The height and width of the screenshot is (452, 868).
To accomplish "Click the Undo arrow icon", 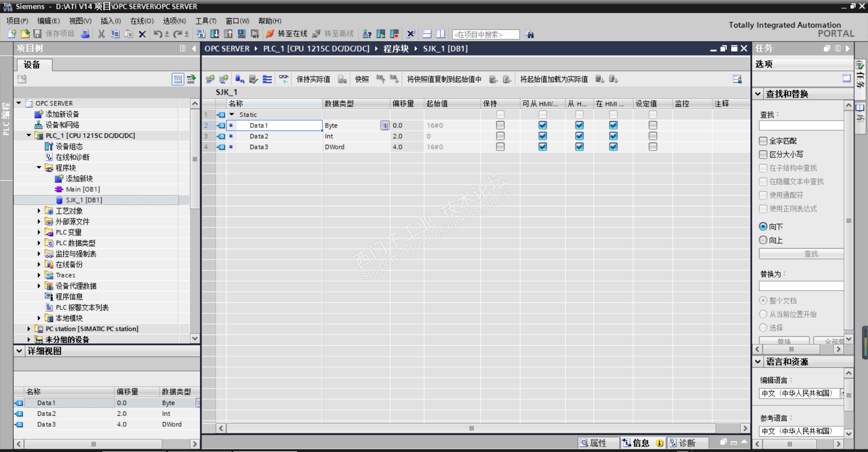I will [158, 34].
